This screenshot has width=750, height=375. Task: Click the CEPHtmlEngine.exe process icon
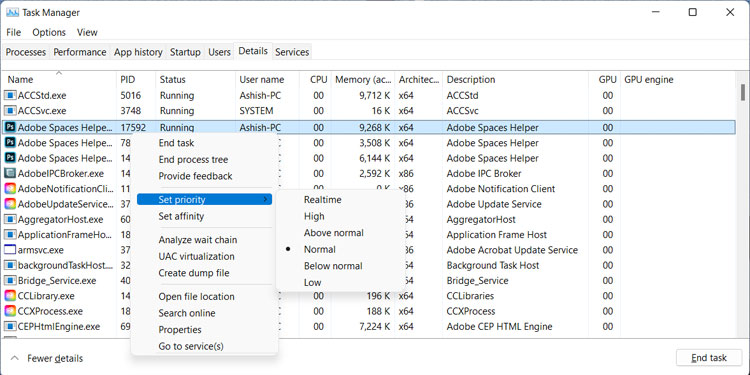pos(10,327)
